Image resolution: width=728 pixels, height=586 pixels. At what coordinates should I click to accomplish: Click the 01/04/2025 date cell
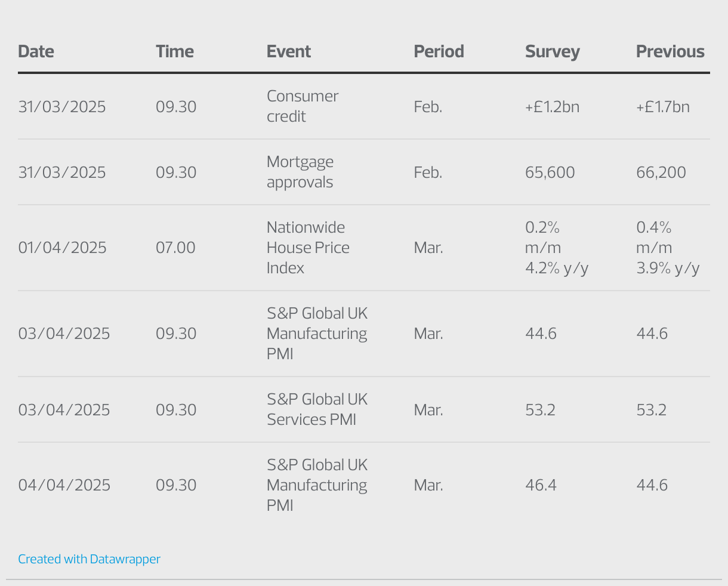[x=62, y=248]
